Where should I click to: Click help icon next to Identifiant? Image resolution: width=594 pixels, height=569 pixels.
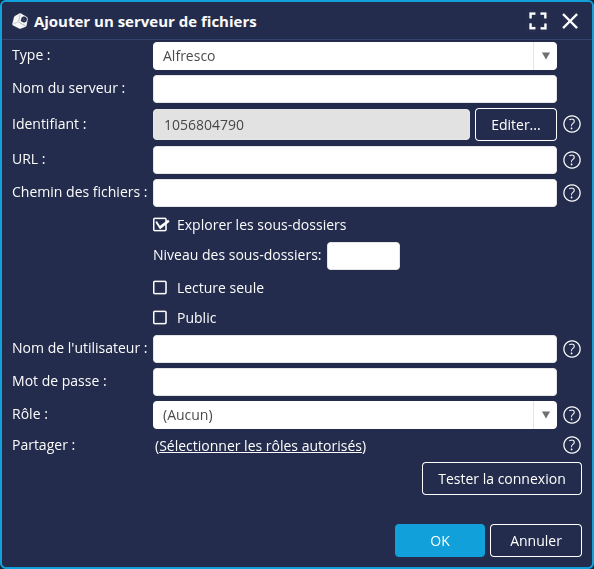click(571, 124)
